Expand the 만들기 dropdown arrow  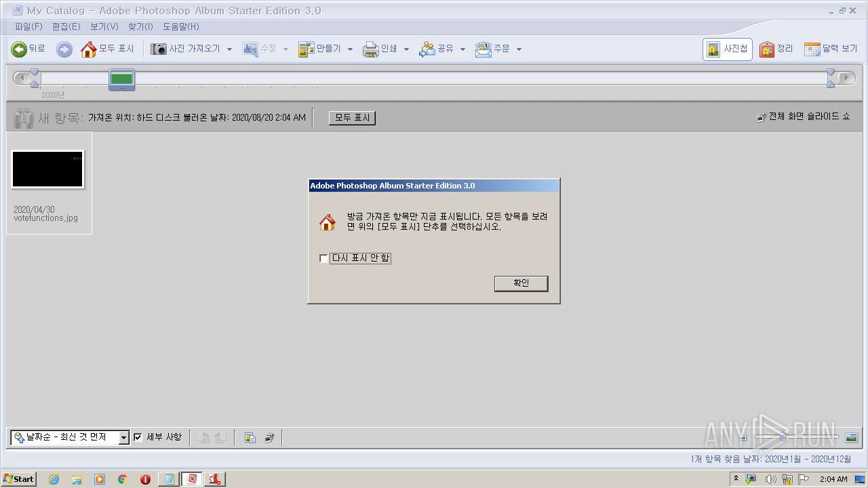[x=350, y=49]
